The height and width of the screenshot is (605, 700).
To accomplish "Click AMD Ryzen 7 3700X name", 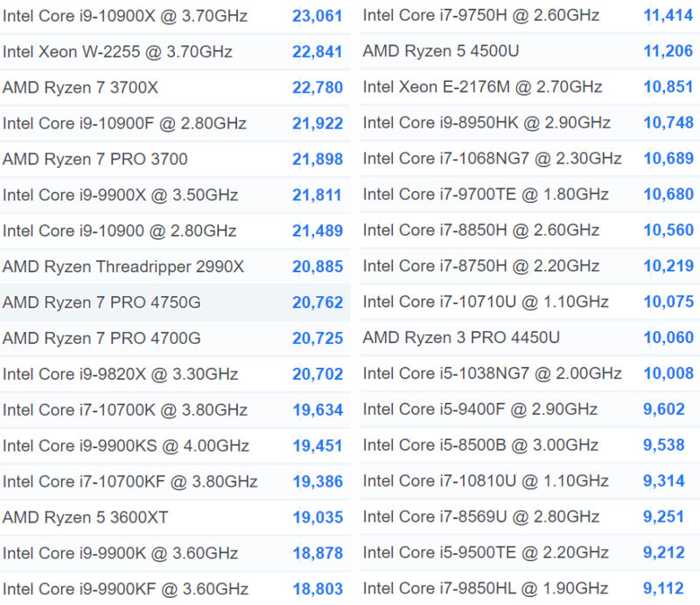I will pos(80,88).
